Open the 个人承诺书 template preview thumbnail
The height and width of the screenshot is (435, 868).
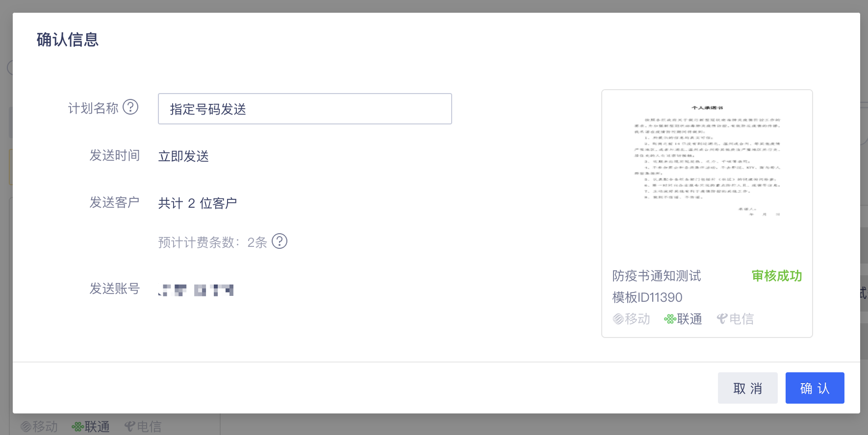click(x=707, y=162)
